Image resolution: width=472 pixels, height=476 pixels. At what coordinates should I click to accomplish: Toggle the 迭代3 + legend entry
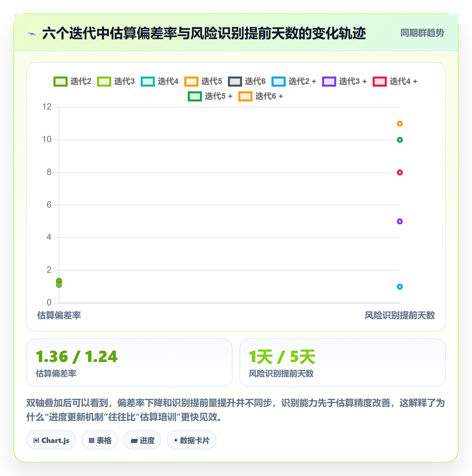click(x=345, y=82)
